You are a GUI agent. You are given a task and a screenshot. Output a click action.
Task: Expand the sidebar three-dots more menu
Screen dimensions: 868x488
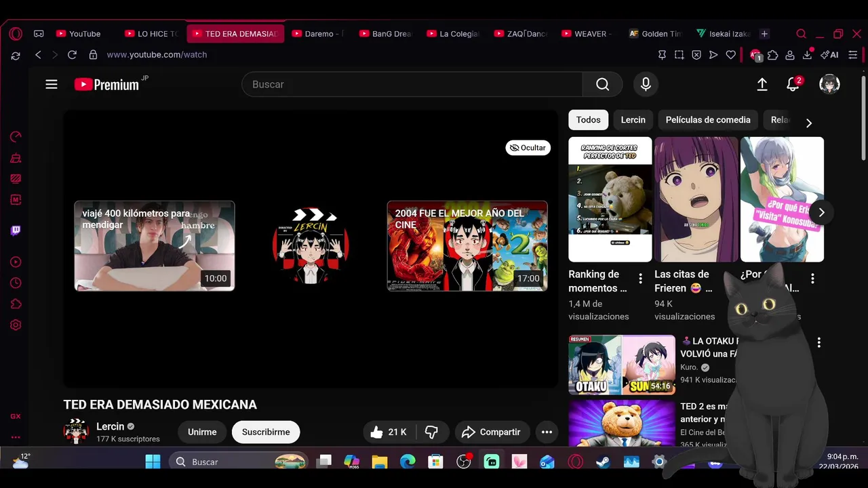16,437
